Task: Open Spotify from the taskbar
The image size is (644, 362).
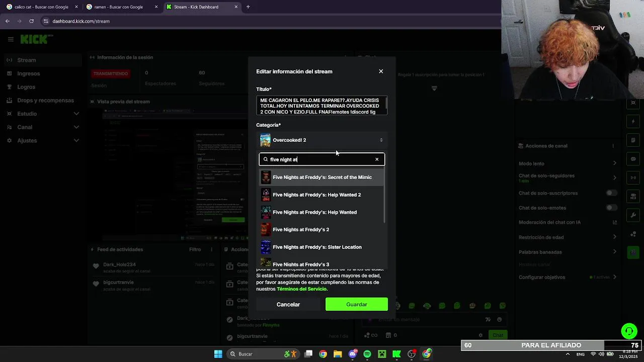Action: click(x=367, y=354)
